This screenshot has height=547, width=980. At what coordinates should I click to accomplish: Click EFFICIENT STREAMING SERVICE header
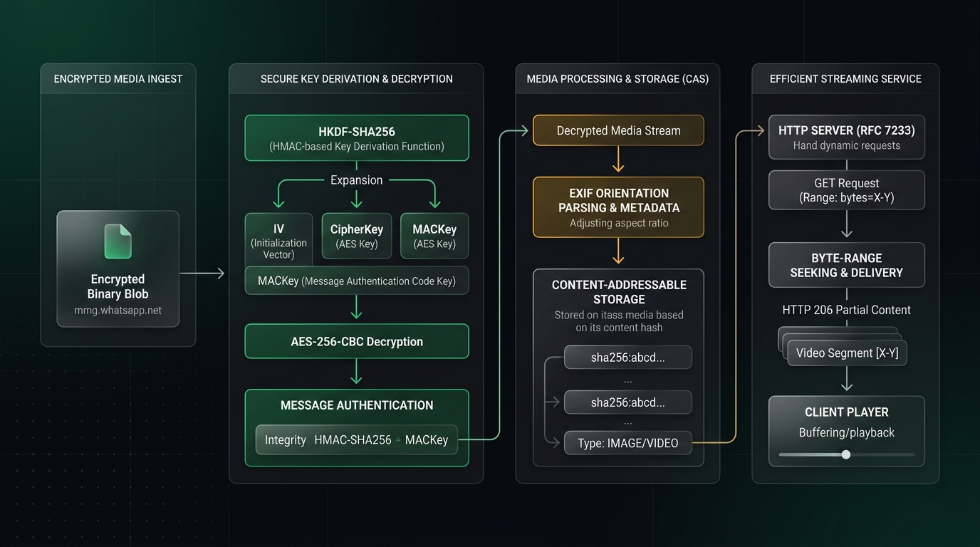pyautogui.click(x=845, y=79)
